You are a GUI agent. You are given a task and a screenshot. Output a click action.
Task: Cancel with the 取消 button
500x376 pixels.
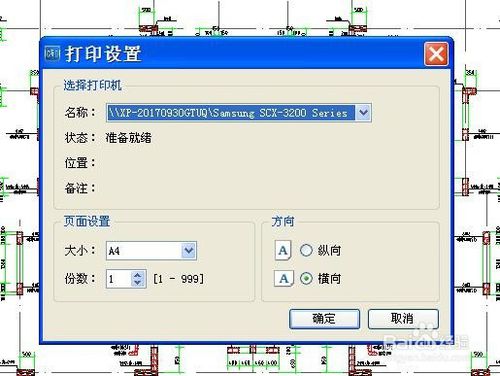pyautogui.click(x=403, y=319)
